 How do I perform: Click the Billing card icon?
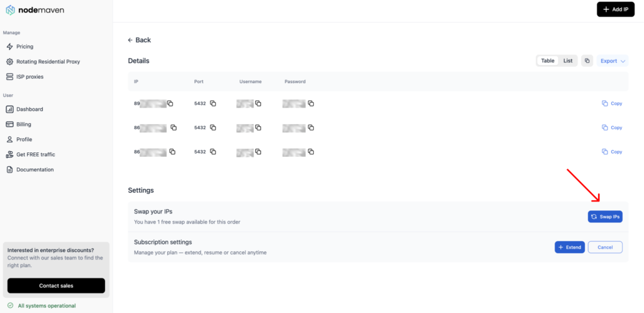[x=10, y=124]
